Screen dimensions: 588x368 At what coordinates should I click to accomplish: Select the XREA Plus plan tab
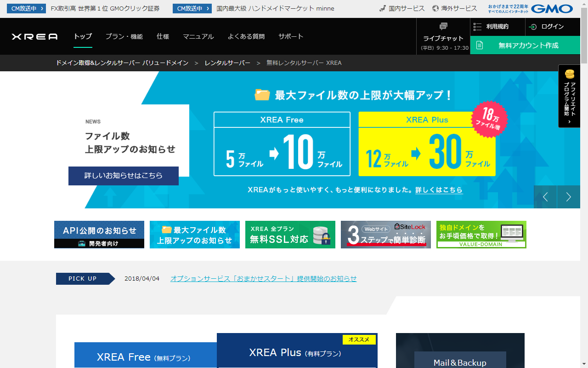(x=297, y=351)
